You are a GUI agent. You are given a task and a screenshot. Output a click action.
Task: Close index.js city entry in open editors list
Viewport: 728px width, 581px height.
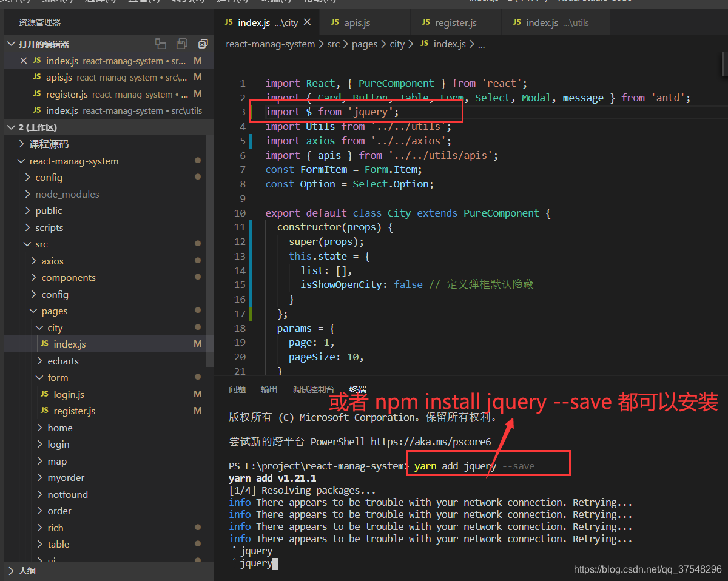click(x=24, y=61)
